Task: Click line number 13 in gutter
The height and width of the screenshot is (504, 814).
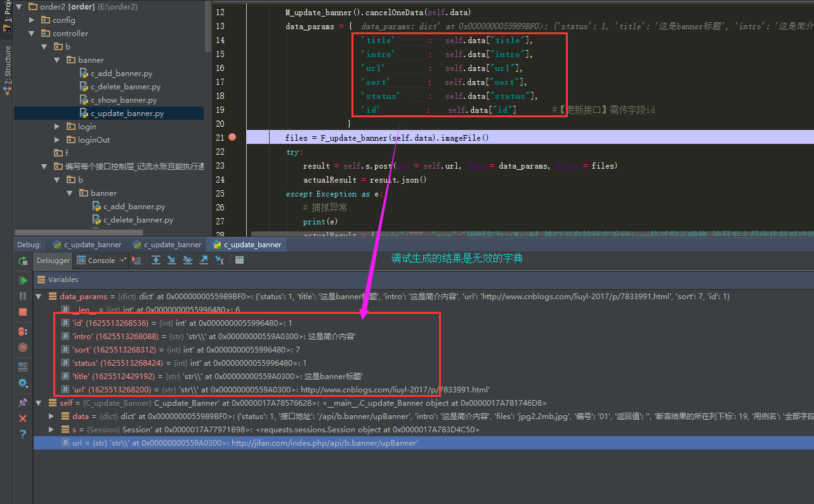Action: point(220,26)
